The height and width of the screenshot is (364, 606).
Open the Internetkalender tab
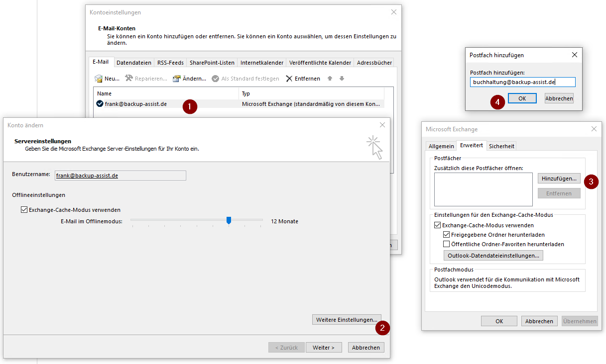(261, 63)
